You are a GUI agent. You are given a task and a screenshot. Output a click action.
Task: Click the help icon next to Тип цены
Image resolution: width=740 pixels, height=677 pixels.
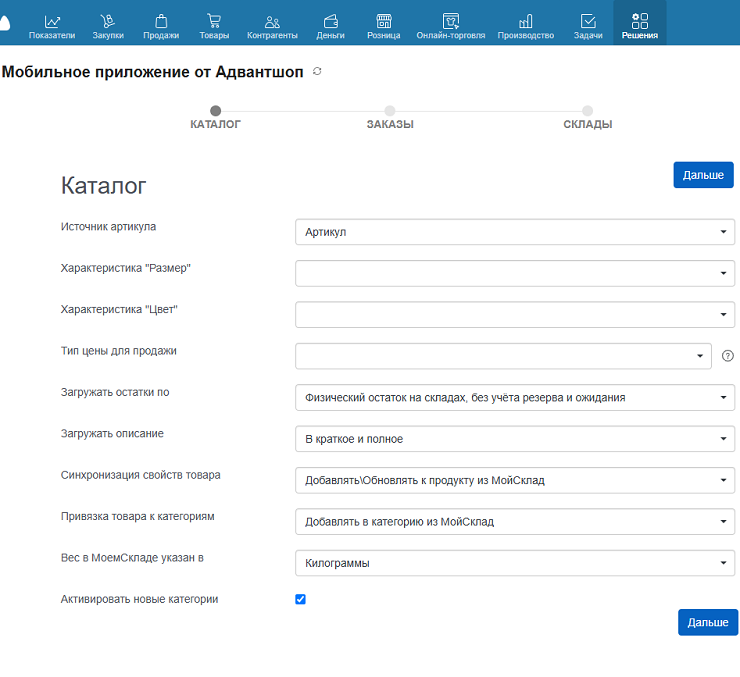727,356
